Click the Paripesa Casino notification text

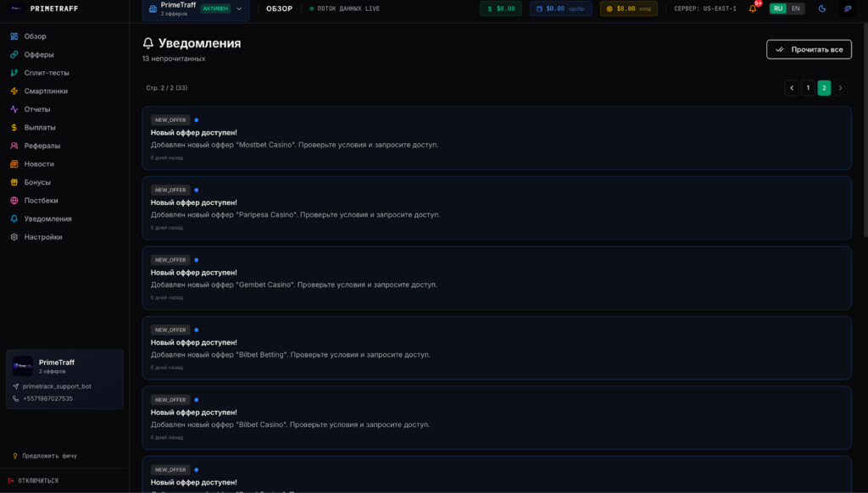click(x=296, y=214)
